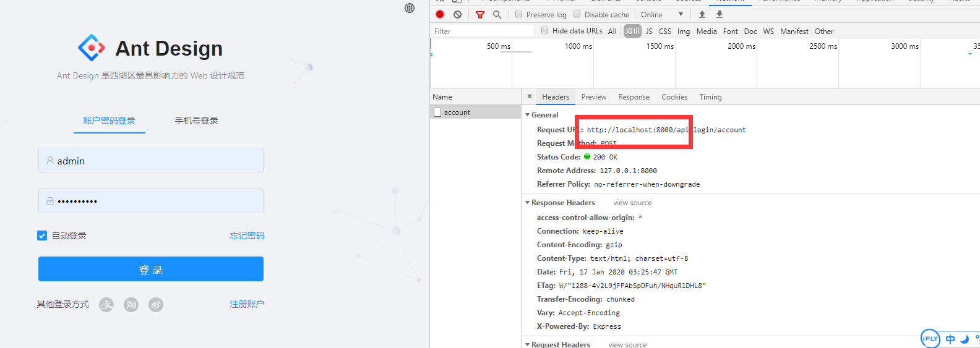The height and width of the screenshot is (348, 980).
Task: Stop recording network log red button
Action: pyautogui.click(x=440, y=14)
